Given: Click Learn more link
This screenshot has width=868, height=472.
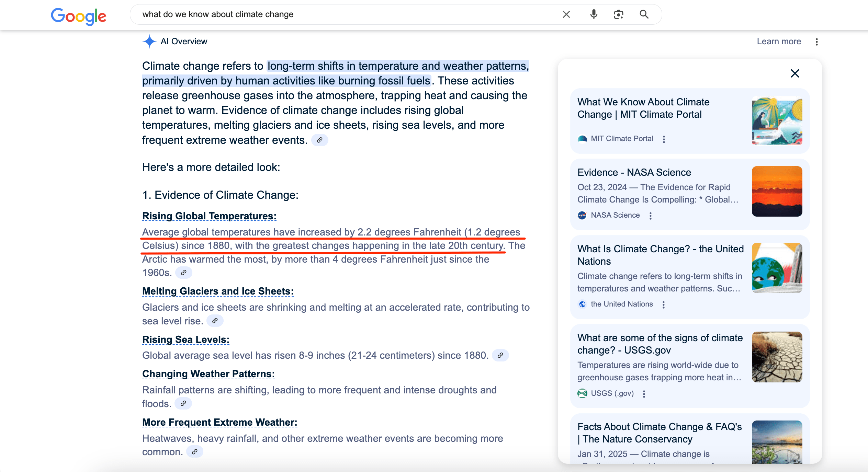Looking at the screenshot, I should (x=779, y=42).
